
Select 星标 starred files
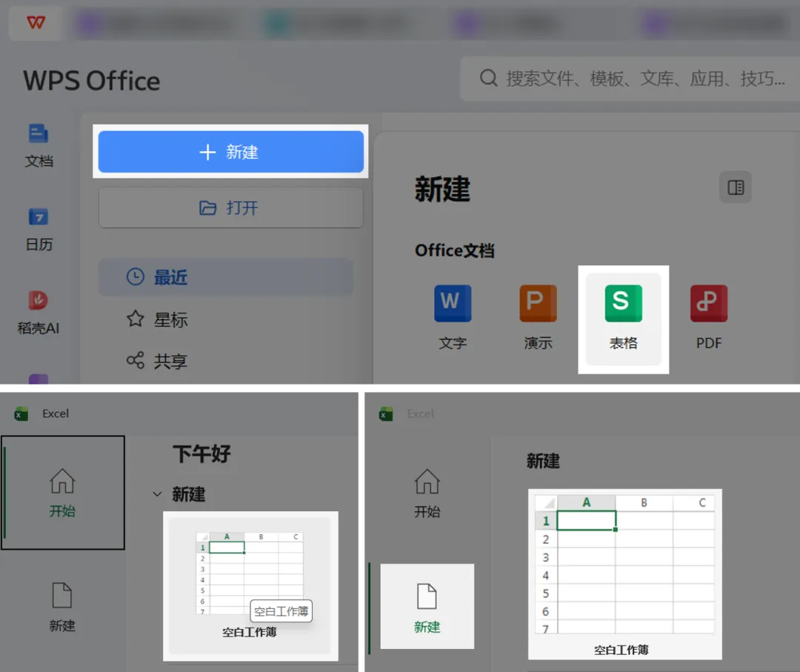click(x=157, y=319)
